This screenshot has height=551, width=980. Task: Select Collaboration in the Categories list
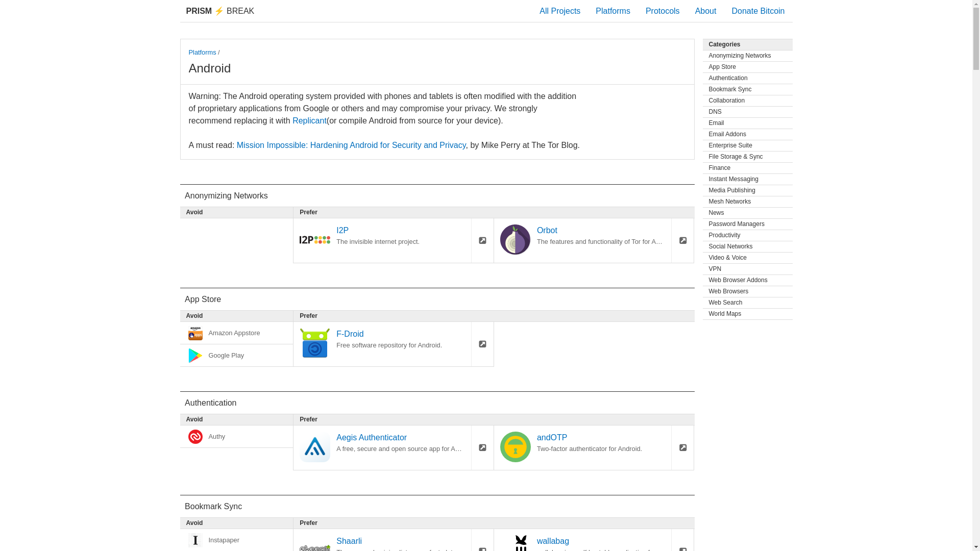747,101
